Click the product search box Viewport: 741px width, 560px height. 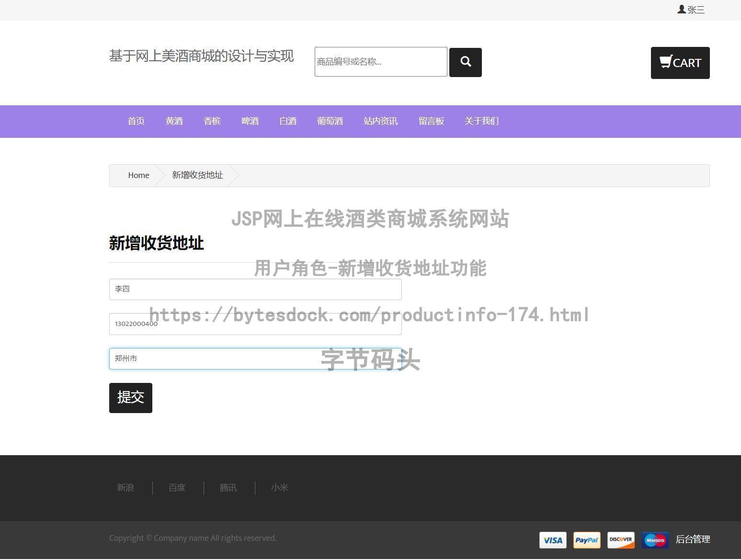(x=380, y=62)
